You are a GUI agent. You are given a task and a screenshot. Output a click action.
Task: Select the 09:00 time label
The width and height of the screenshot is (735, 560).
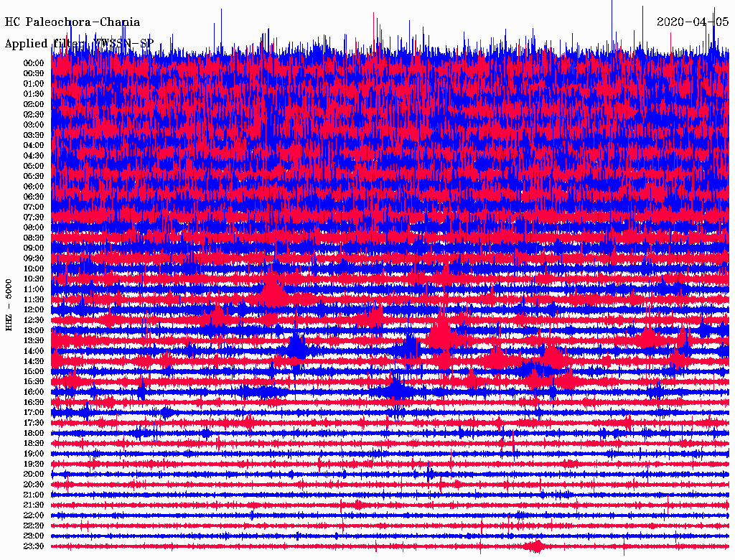tap(34, 248)
